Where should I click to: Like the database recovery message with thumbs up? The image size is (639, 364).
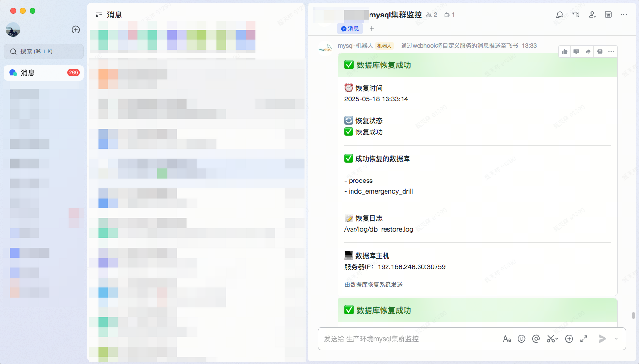(564, 51)
